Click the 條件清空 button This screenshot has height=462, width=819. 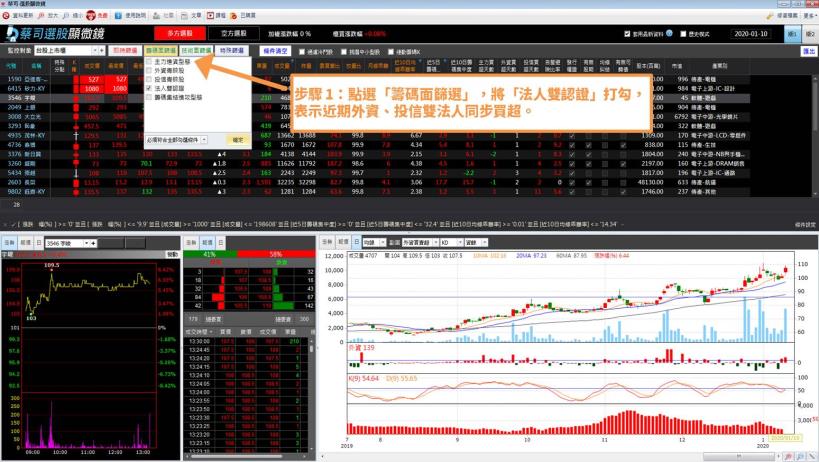(x=275, y=51)
